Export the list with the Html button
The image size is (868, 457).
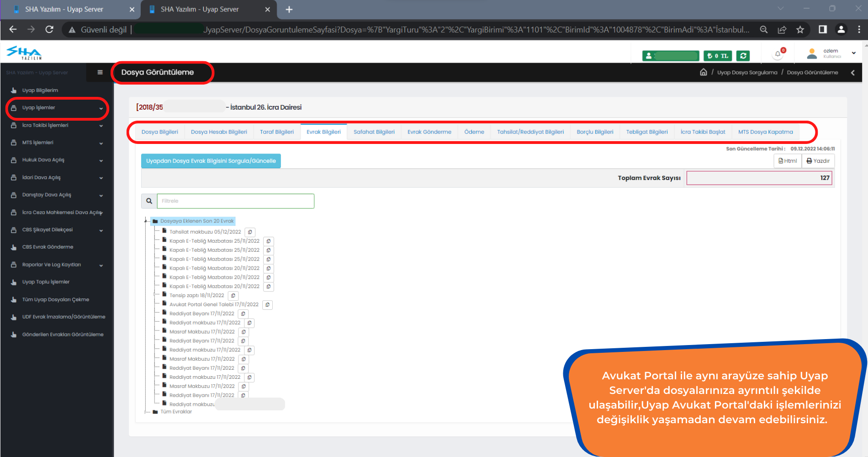coord(788,161)
